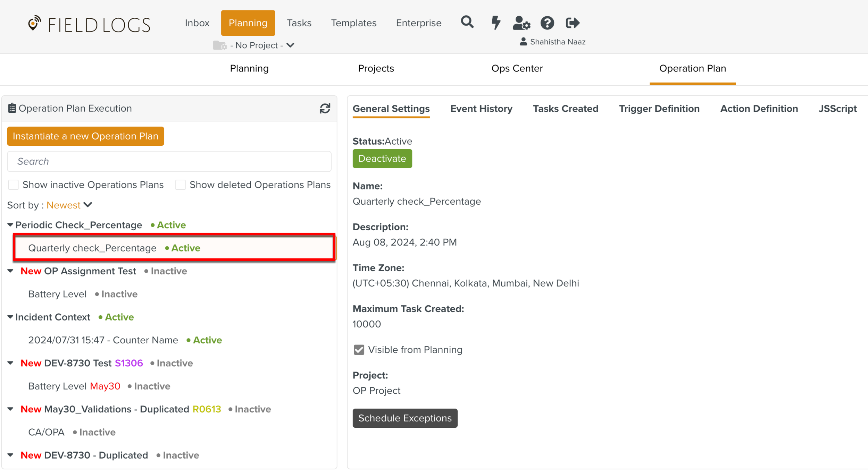The width and height of the screenshot is (868, 470).
Task: Click the logout arrow icon
Action: 573,23
